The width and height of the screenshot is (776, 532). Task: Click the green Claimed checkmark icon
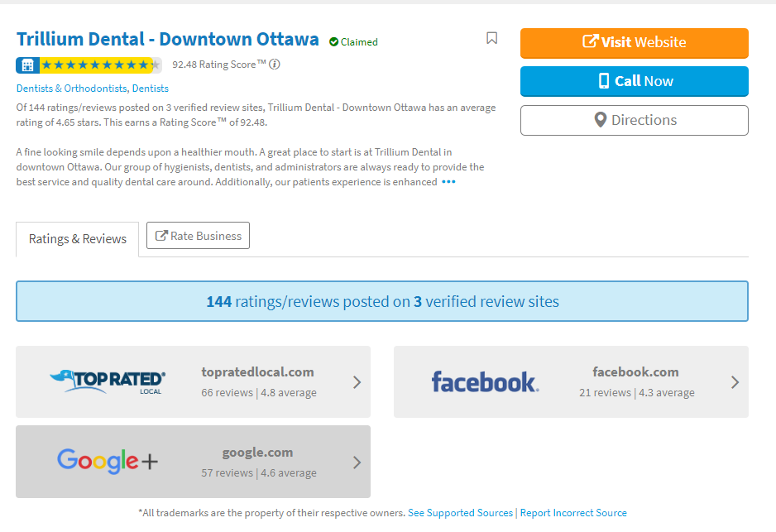point(333,42)
